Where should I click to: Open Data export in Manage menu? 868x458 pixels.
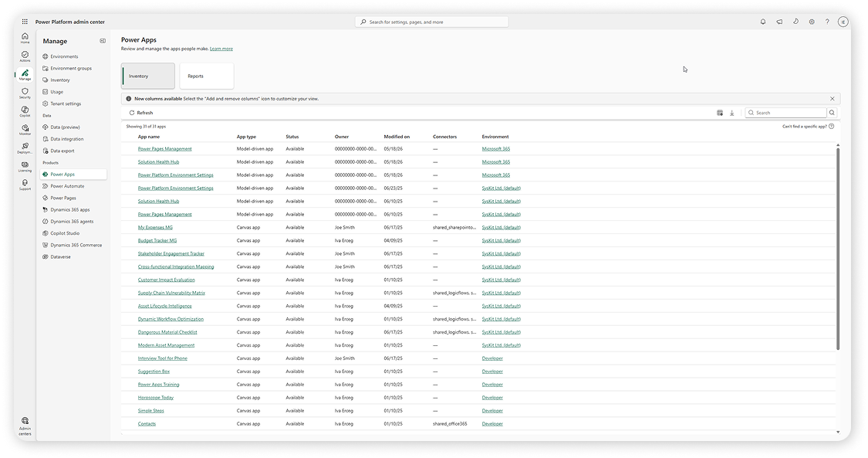(x=73, y=151)
